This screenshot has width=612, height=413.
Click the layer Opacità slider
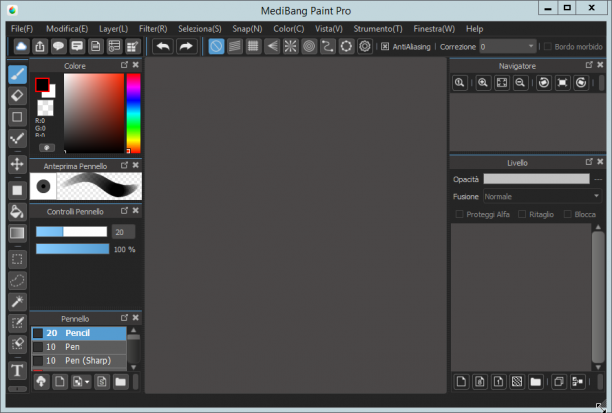coord(536,179)
